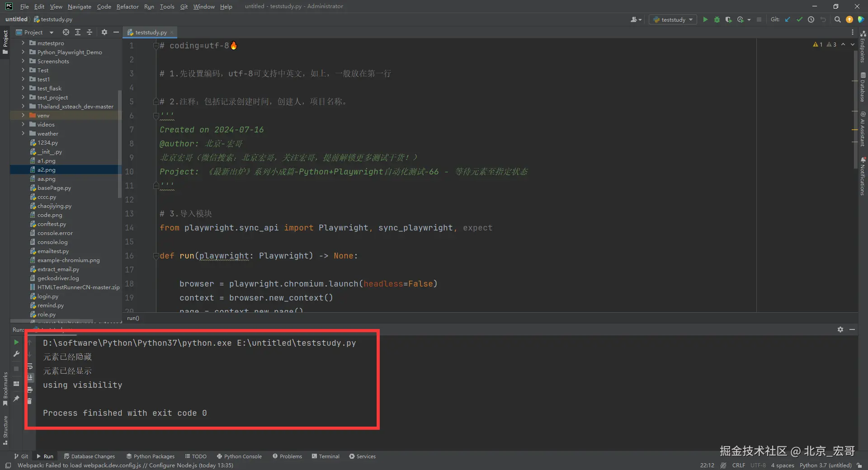The height and width of the screenshot is (470, 868).
Task: Click the orange IDE update arrow icon
Action: pos(849,19)
